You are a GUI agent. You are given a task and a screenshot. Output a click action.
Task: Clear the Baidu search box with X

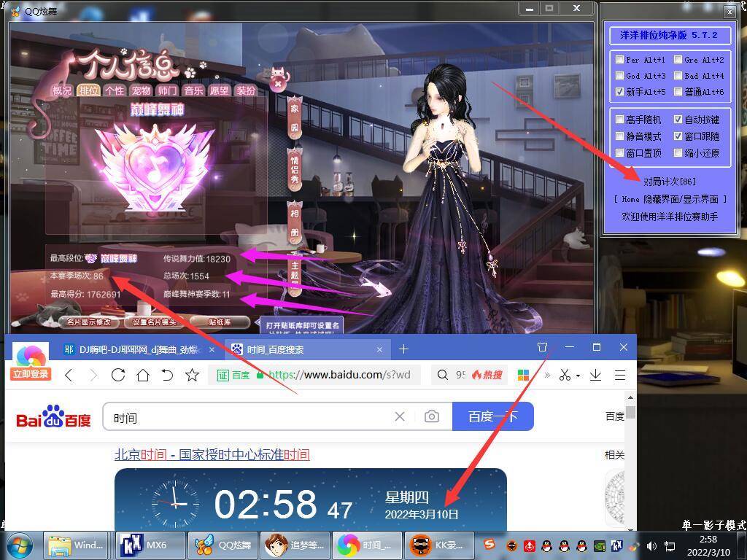pyautogui.click(x=400, y=416)
